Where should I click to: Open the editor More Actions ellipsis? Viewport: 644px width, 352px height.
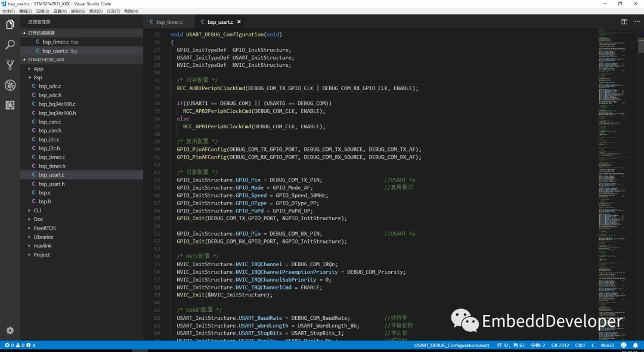pos(636,21)
